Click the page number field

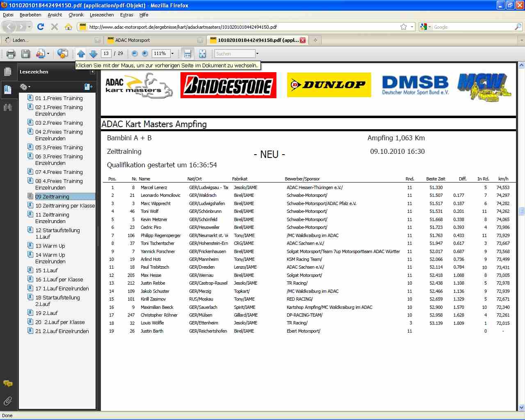[x=106, y=54]
